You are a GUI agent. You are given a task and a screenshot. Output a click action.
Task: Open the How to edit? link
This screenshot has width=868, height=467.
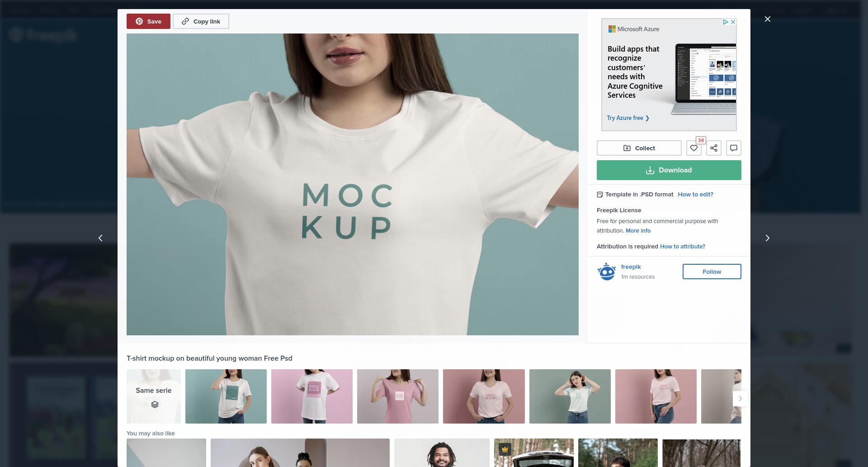click(695, 195)
